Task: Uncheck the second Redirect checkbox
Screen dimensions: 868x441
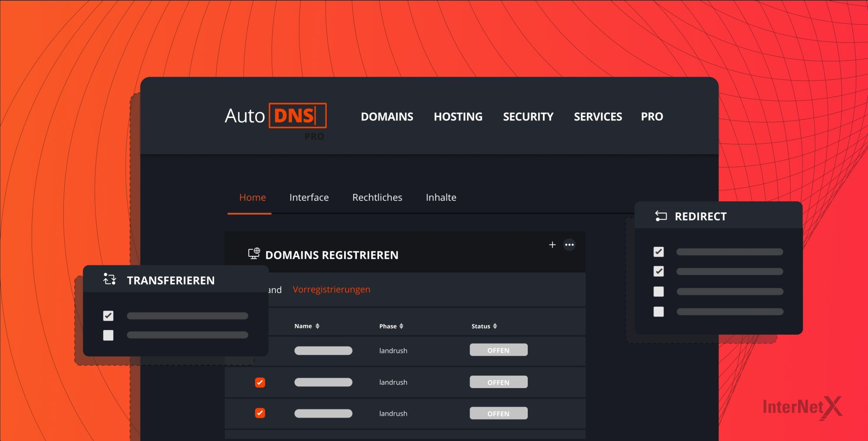Action: (x=658, y=271)
